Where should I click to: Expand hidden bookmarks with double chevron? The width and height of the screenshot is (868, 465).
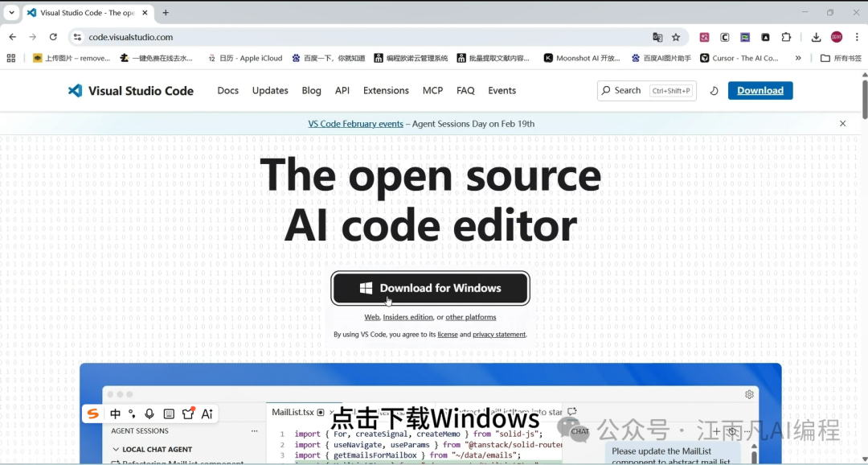tap(798, 58)
